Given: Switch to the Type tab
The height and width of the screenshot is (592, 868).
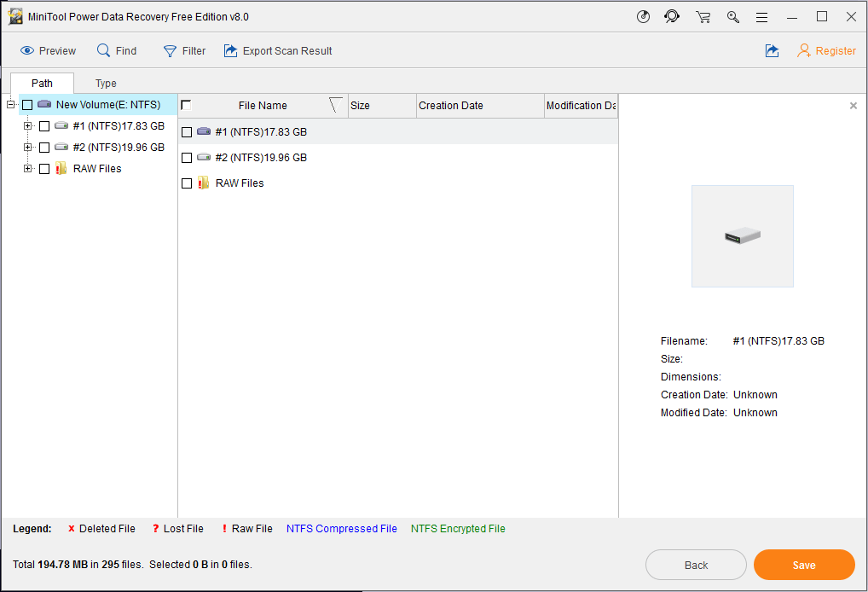Looking at the screenshot, I should [x=106, y=83].
